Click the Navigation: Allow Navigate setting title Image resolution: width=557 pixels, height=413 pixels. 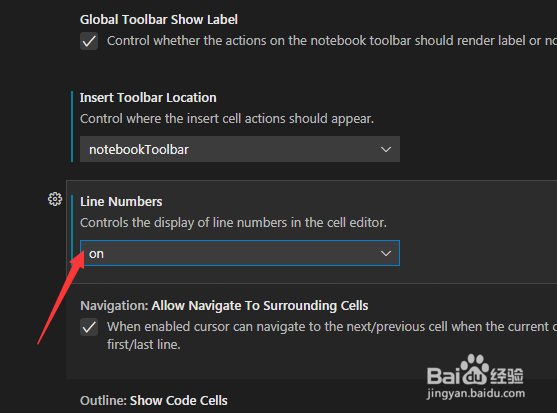(x=224, y=306)
